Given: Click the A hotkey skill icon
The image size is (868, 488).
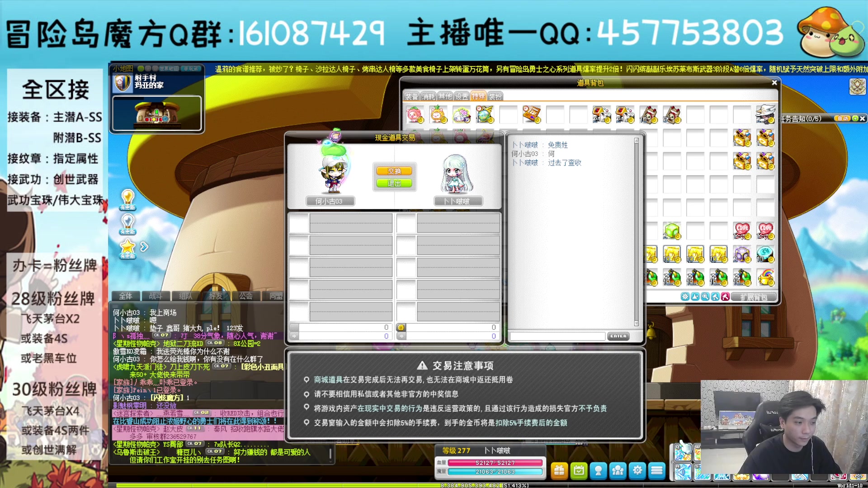Looking at the screenshot, I should (683, 472).
